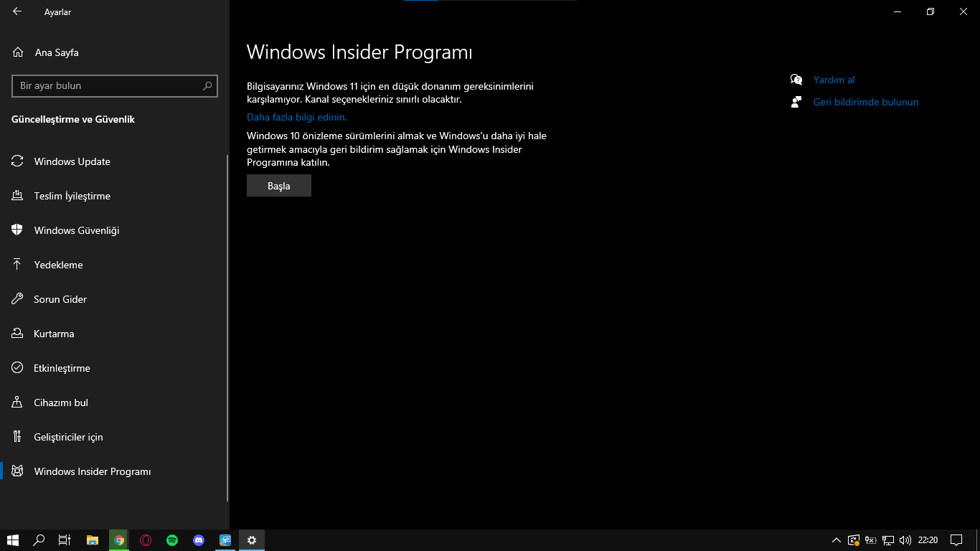Follow the 'Daha fazla bilgi edinin.' link
The height and width of the screenshot is (551, 980).
coord(297,117)
